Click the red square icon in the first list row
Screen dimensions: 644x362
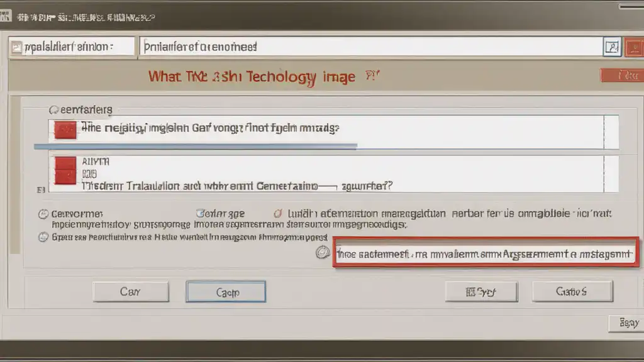65,130
